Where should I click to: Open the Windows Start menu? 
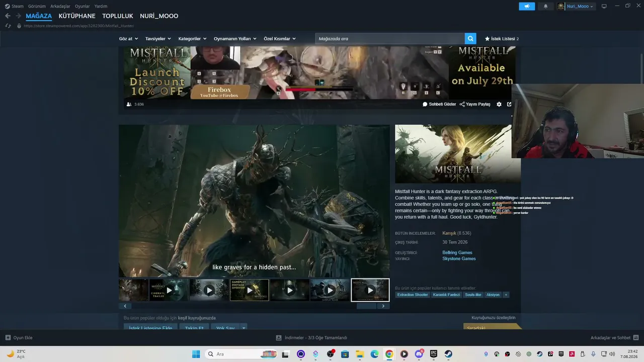196,354
